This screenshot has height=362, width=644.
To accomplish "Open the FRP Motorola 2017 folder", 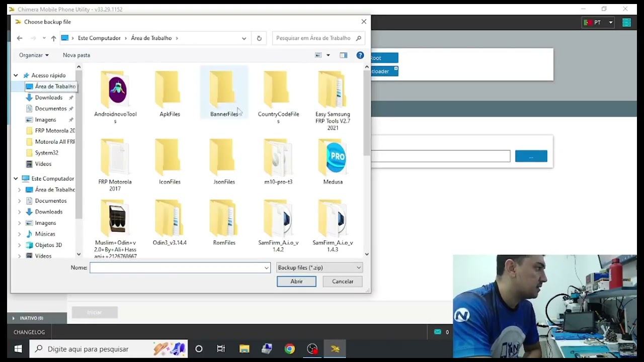I will point(115,165).
